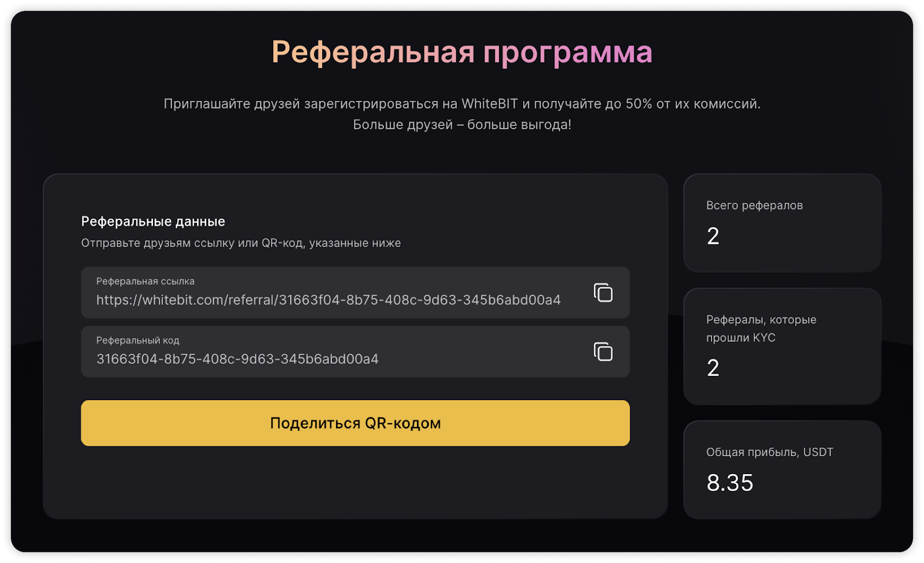Copy the referral code with copy icon
Screen dimensions: 924x563
[603, 352]
